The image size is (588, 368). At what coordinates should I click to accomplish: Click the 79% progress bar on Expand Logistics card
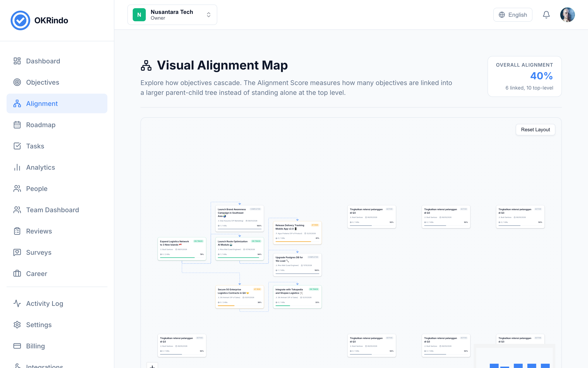(182, 258)
